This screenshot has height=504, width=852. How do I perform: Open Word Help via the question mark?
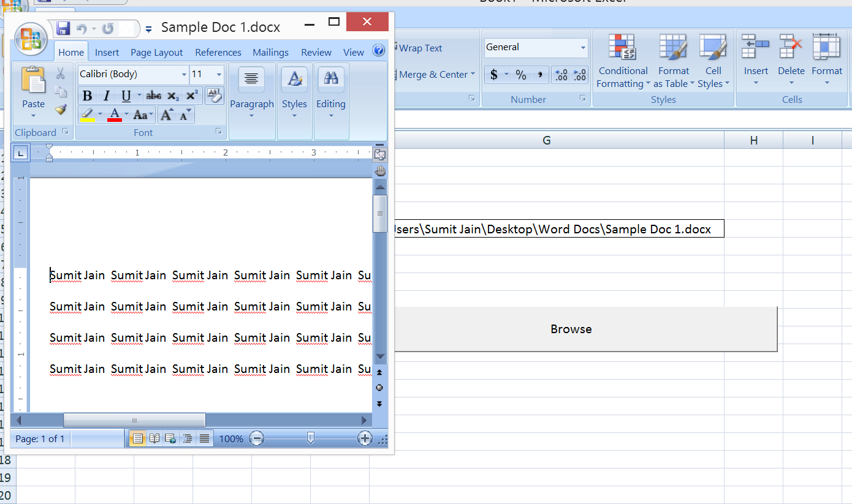378,50
